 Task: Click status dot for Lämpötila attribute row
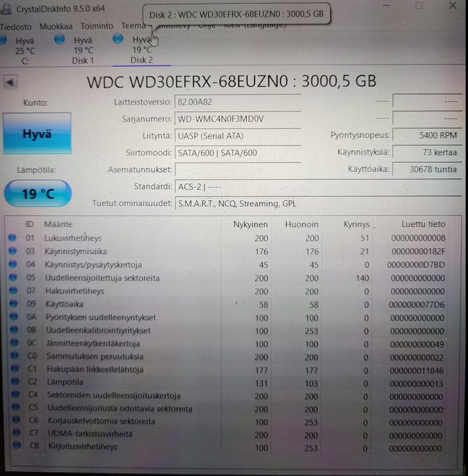pos(16,381)
